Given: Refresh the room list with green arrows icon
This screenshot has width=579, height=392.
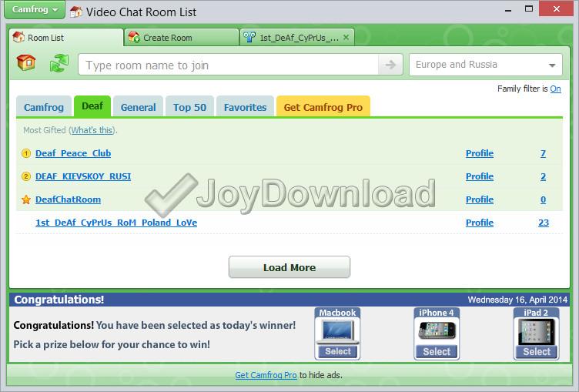Looking at the screenshot, I should (x=59, y=63).
